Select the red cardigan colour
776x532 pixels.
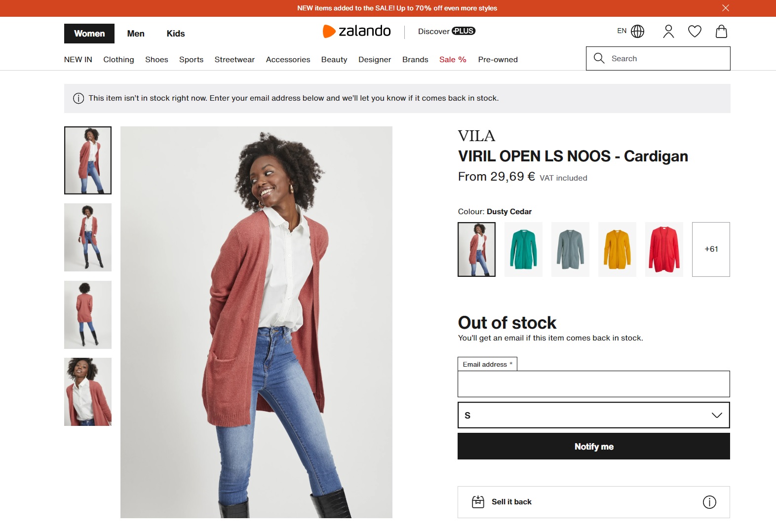(664, 249)
